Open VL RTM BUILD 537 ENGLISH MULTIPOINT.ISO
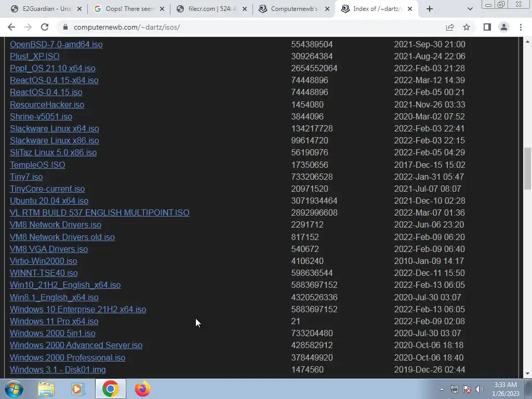The height and width of the screenshot is (399, 532). click(99, 212)
